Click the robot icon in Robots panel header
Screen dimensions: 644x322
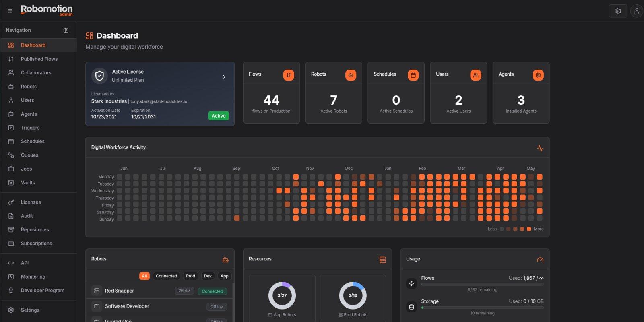point(225,260)
